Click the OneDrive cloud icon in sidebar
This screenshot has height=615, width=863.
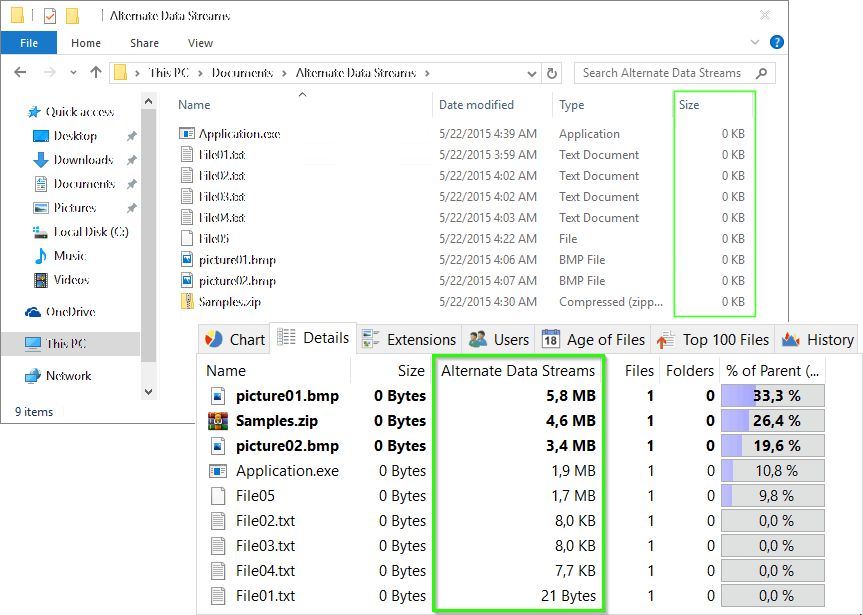(34, 311)
